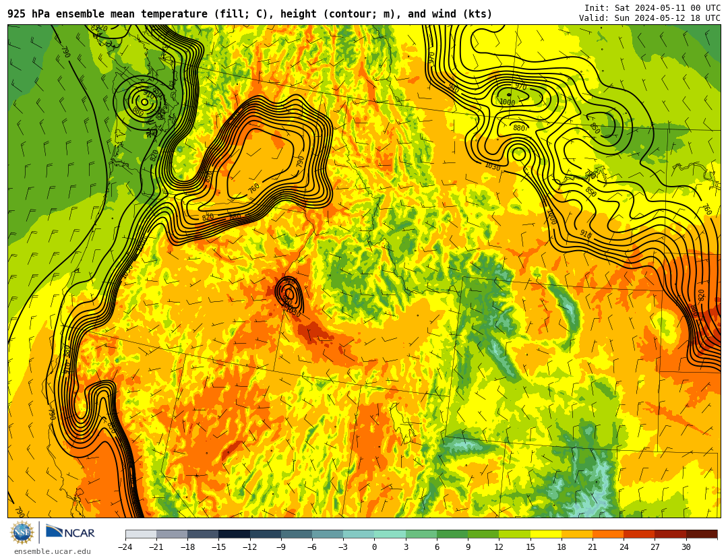Open the ensemble.ucar.edu link text

point(52,552)
